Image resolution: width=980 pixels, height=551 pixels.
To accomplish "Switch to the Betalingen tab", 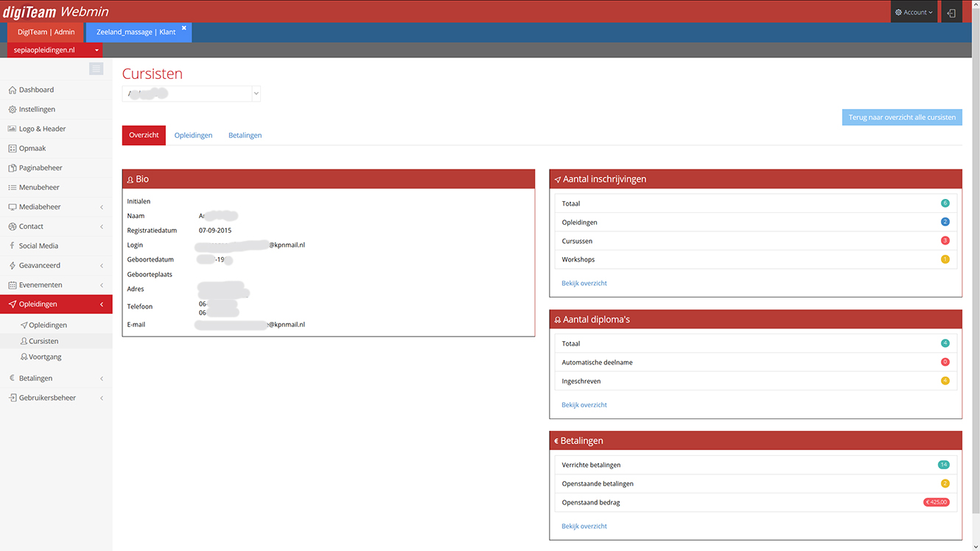I will pos(245,136).
